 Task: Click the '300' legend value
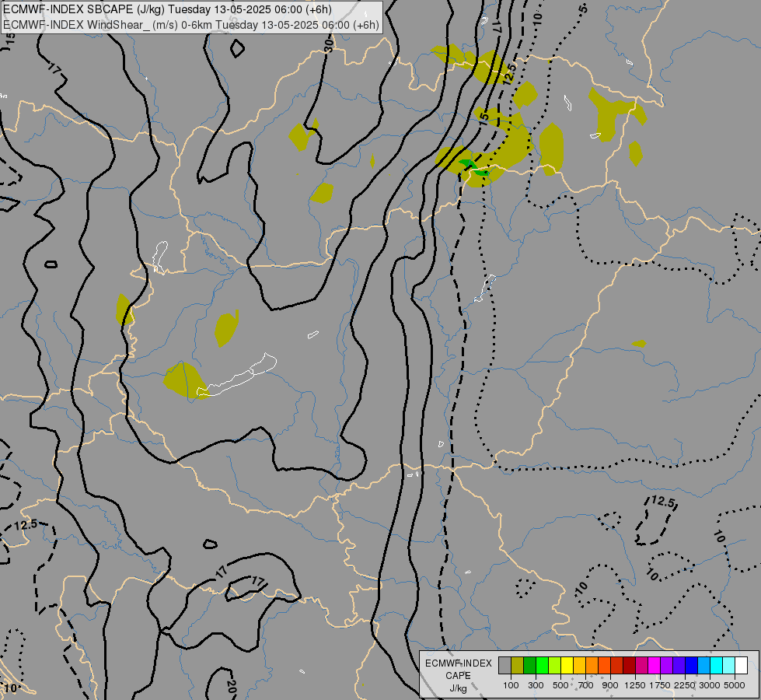click(536, 685)
